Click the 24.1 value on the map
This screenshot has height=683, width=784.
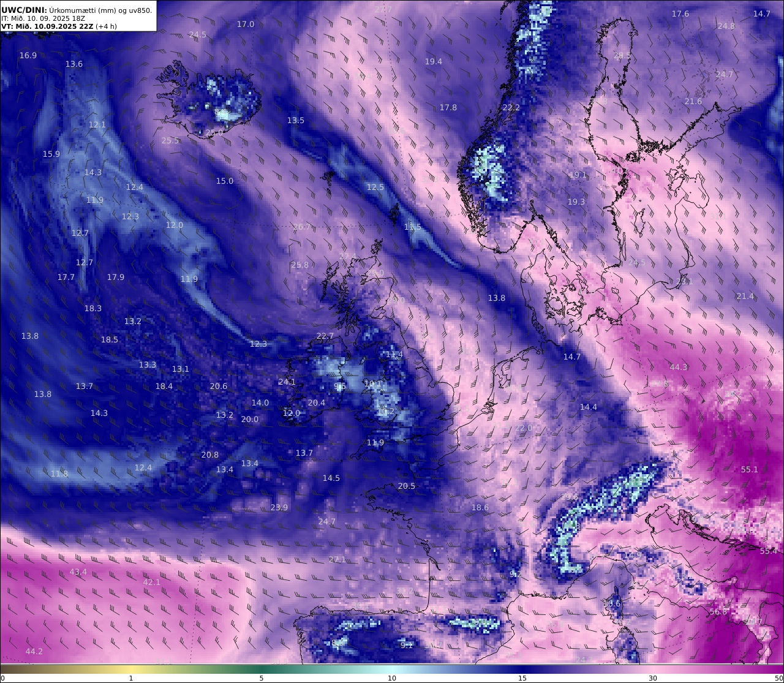pos(287,382)
